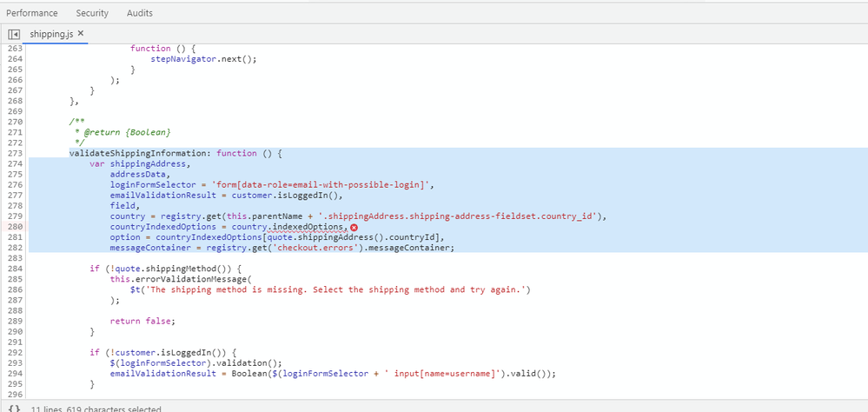Set breakpoint on line number 280
This screenshot has width=868, height=412.
click(14, 227)
